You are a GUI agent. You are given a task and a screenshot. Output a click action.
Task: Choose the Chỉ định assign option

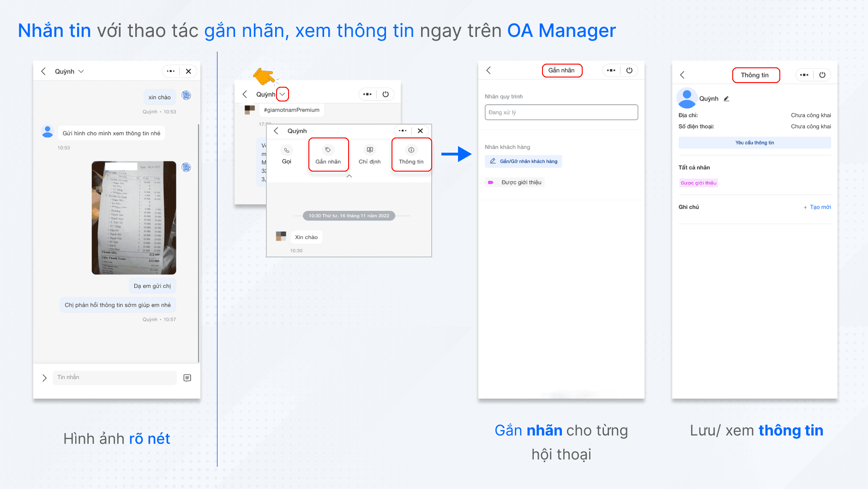pyautogui.click(x=370, y=155)
